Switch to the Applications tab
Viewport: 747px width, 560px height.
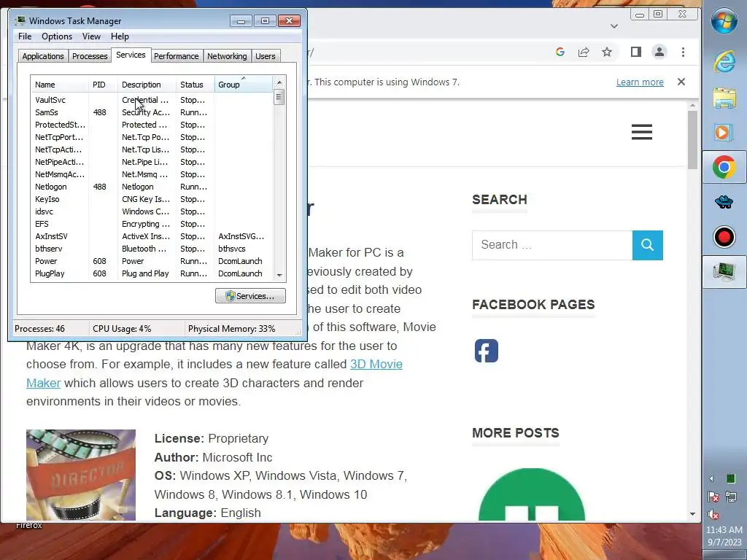coord(43,56)
